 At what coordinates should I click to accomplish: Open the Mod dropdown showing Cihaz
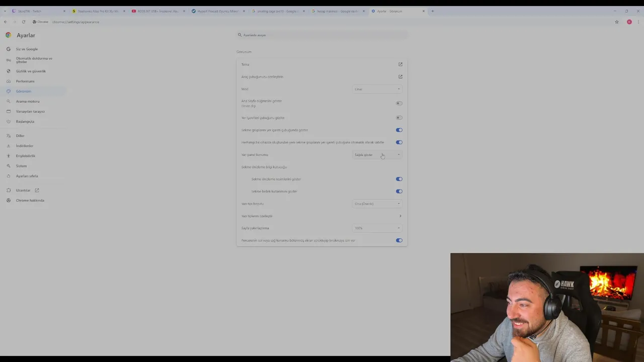tap(377, 89)
